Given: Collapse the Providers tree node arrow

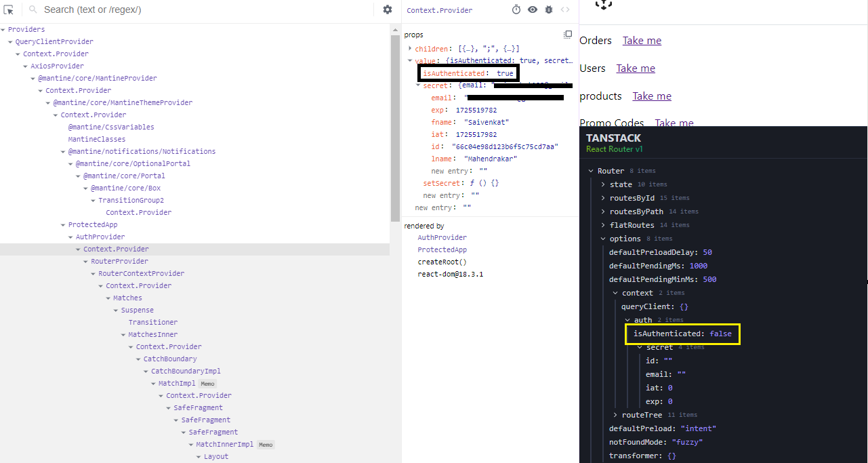Looking at the screenshot, I should 3,30.
